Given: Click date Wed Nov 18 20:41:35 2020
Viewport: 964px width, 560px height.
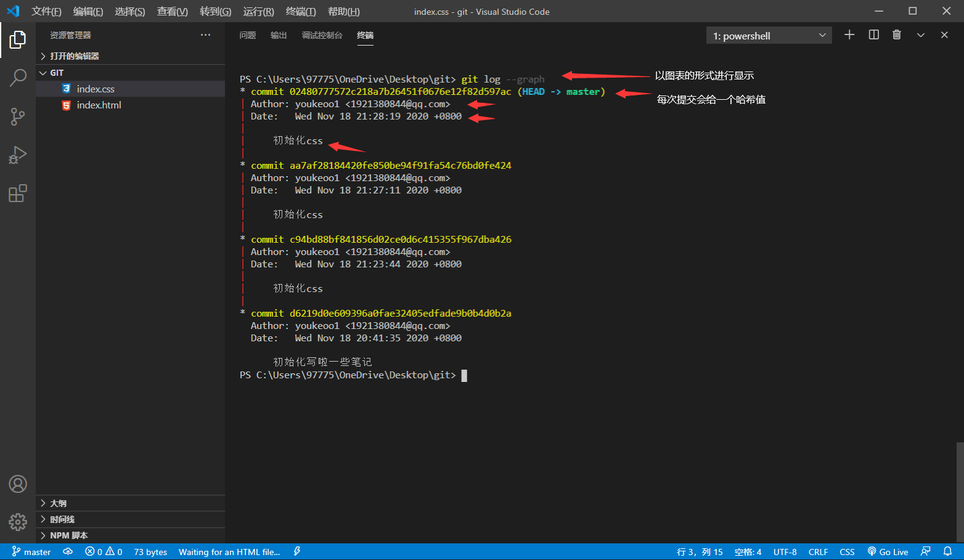Looking at the screenshot, I should 361,338.
